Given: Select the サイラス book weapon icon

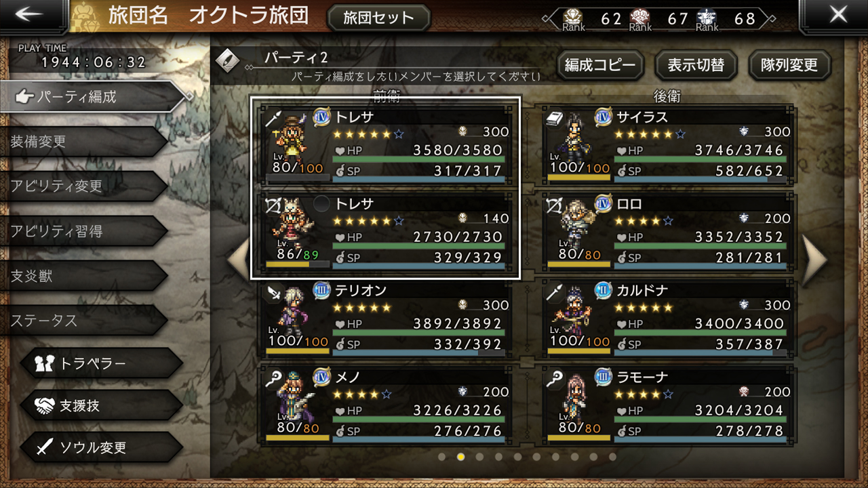Looking at the screenshot, I should tap(554, 118).
